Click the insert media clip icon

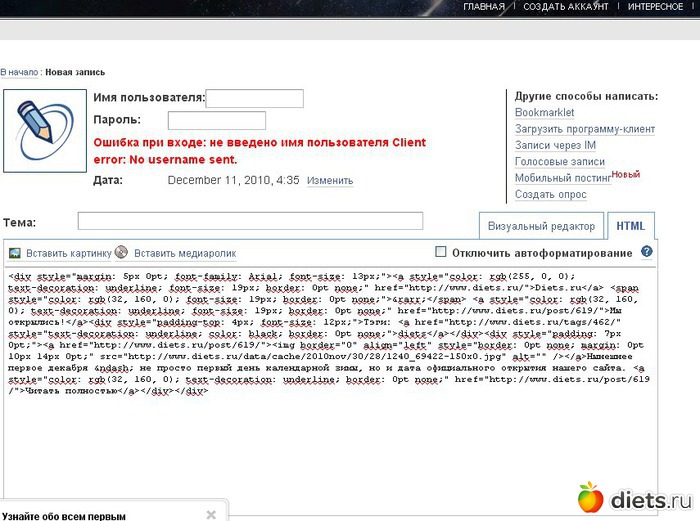[x=122, y=253]
